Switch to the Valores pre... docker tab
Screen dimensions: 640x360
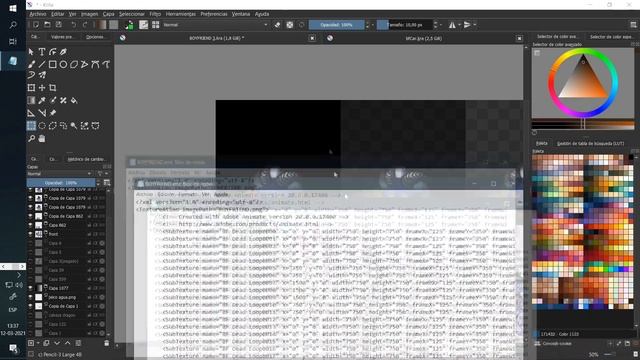click(x=62, y=37)
